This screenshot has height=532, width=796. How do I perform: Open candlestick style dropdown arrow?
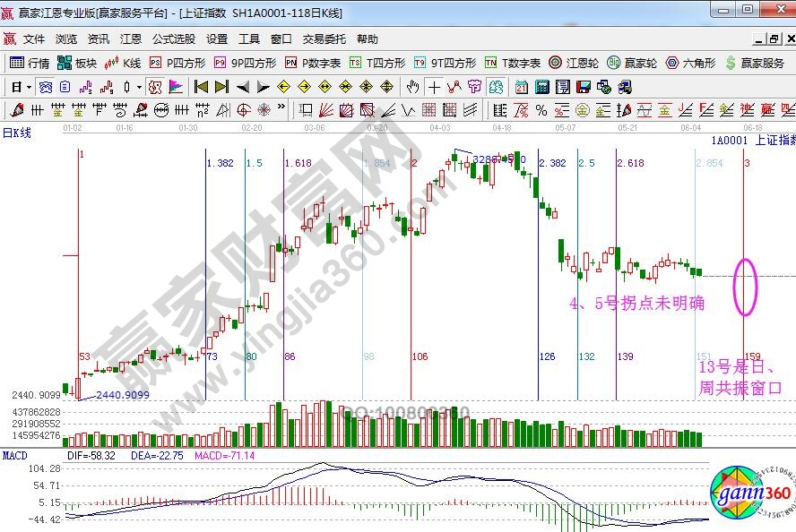[138, 87]
